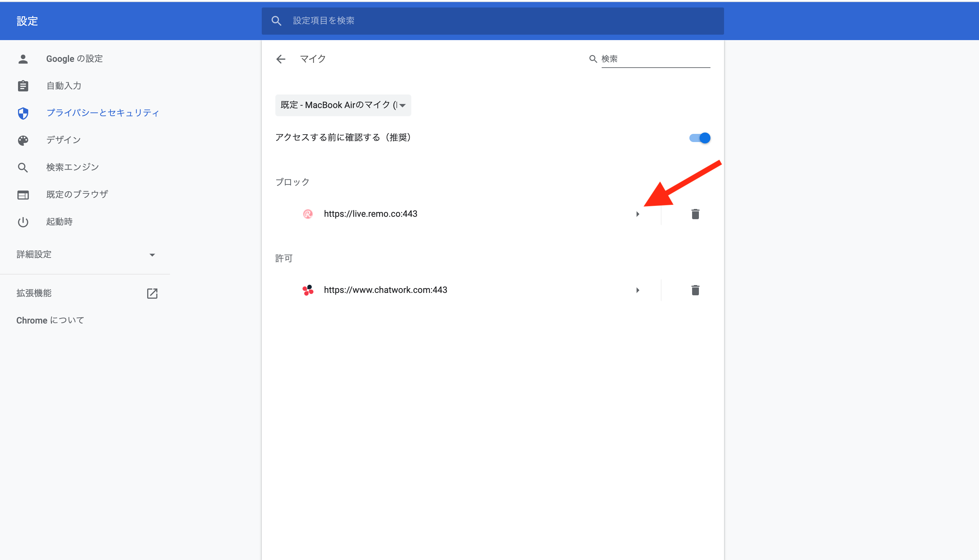The height and width of the screenshot is (560, 979).
Task: Click the extensions external link icon
Action: coord(152,294)
